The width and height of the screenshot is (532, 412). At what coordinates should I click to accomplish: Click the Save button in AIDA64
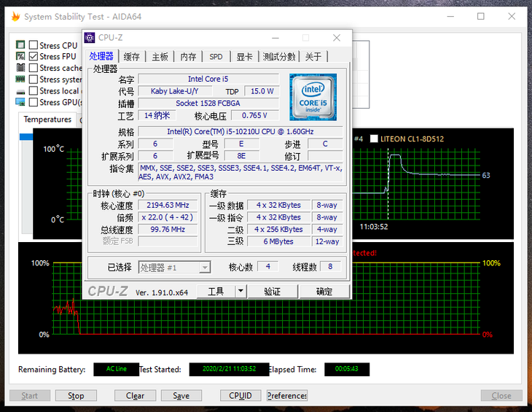(x=181, y=395)
